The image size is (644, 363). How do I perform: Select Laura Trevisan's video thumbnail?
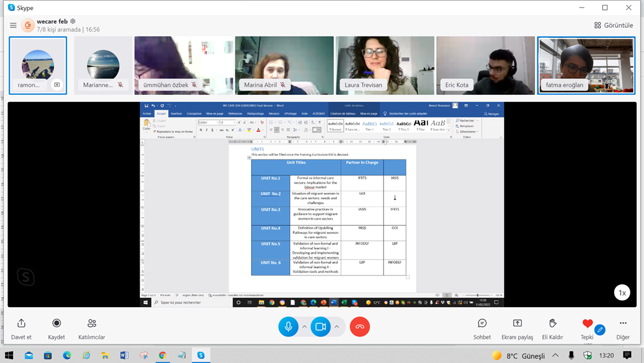tap(385, 65)
